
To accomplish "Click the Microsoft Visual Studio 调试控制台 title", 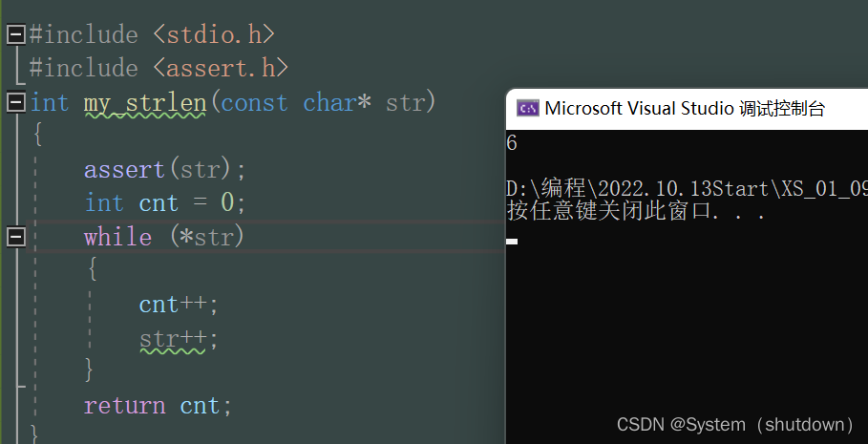I will point(684,108).
